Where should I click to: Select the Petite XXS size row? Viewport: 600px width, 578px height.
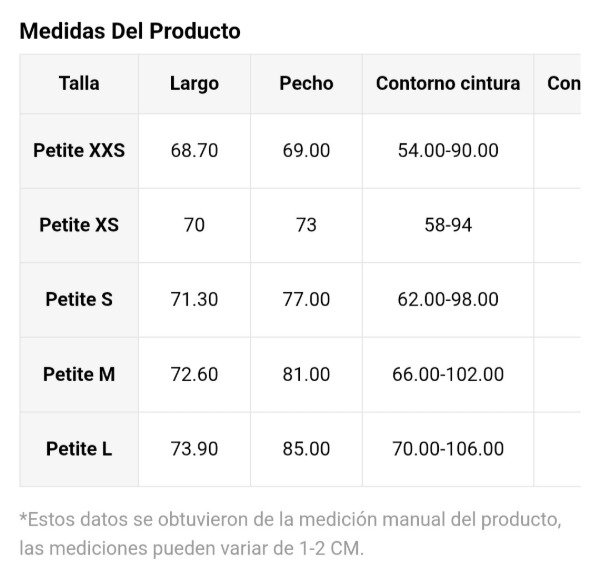pyautogui.click(x=79, y=150)
